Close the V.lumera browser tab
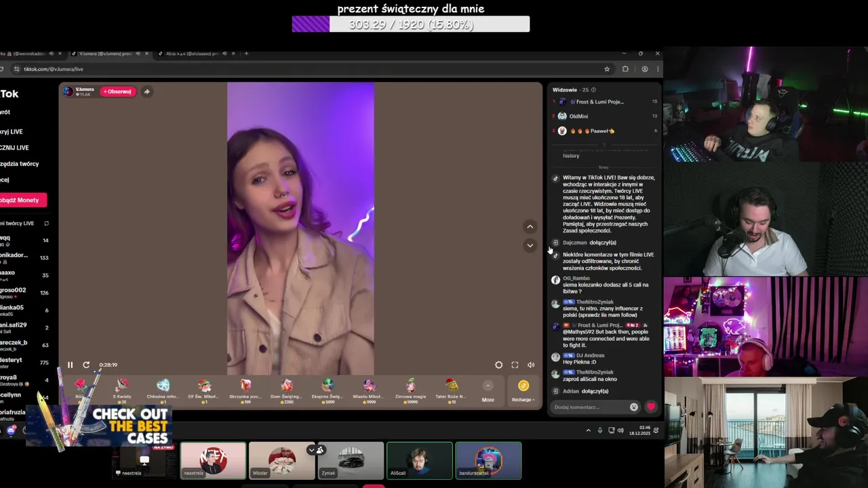Image resolution: width=868 pixels, height=488 pixels. pyautogui.click(x=146, y=54)
